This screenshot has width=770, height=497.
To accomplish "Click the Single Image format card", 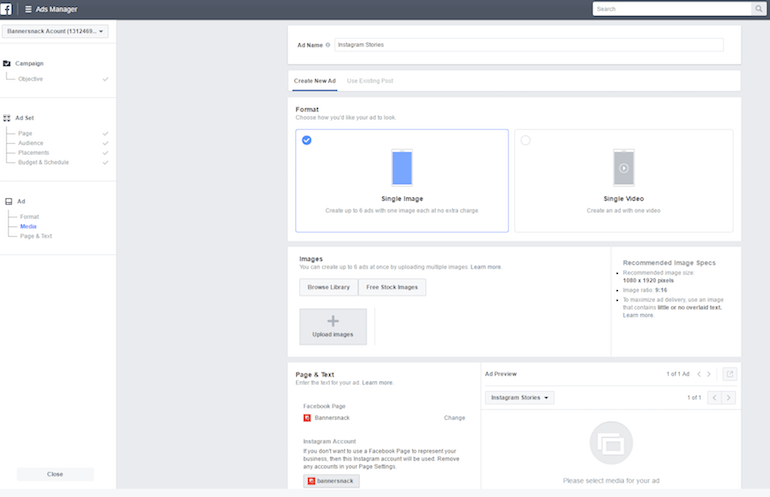I will [x=402, y=181].
